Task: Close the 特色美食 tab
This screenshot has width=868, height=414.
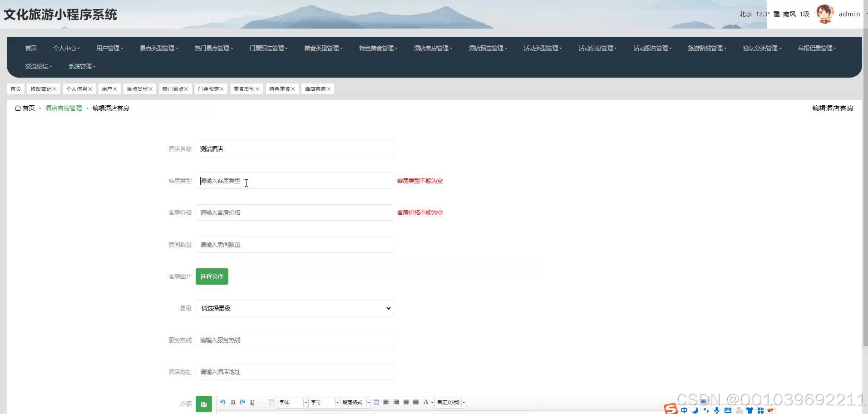Action: pyautogui.click(x=293, y=89)
